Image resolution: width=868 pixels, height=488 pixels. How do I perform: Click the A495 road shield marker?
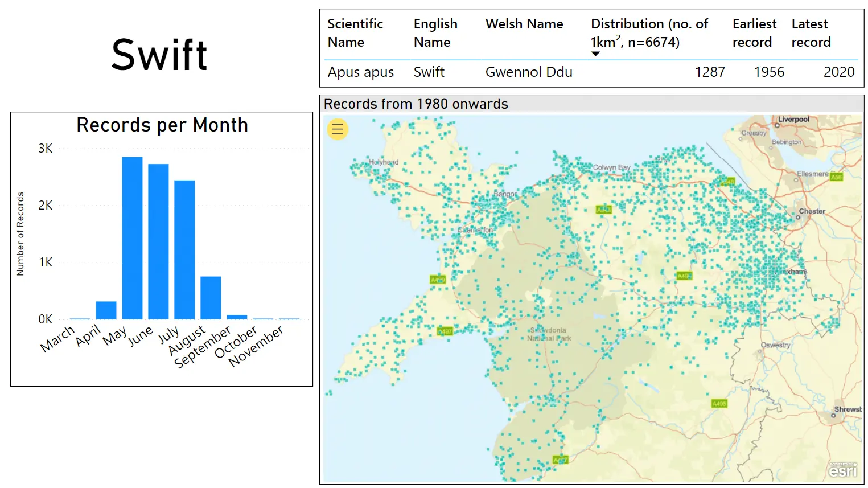(719, 404)
